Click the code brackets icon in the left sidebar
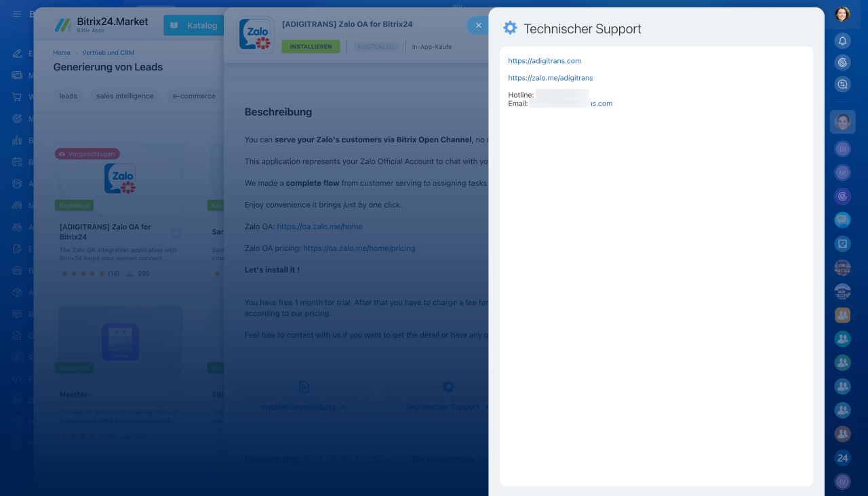This screenshot has height=496, width=868. point(17,379)
